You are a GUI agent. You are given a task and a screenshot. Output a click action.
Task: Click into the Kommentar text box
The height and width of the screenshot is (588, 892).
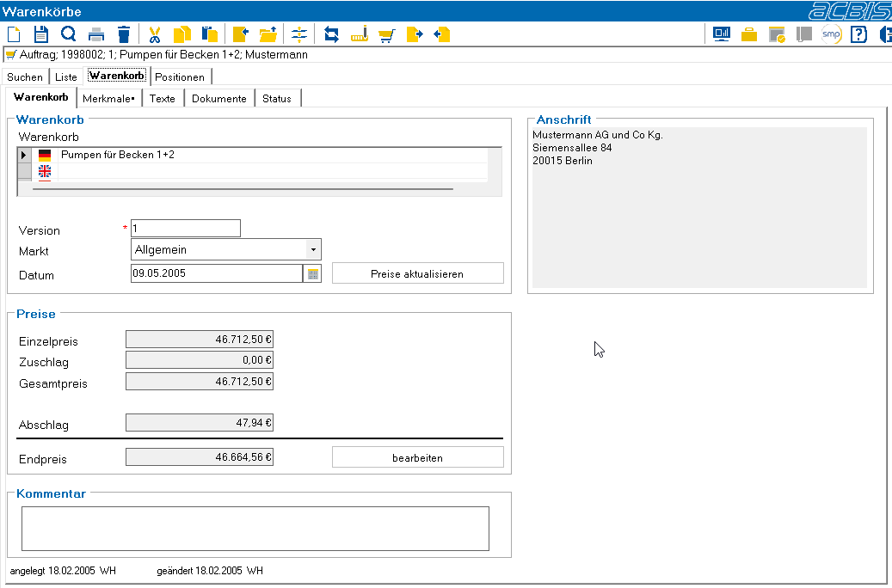(x=255, y=529)
